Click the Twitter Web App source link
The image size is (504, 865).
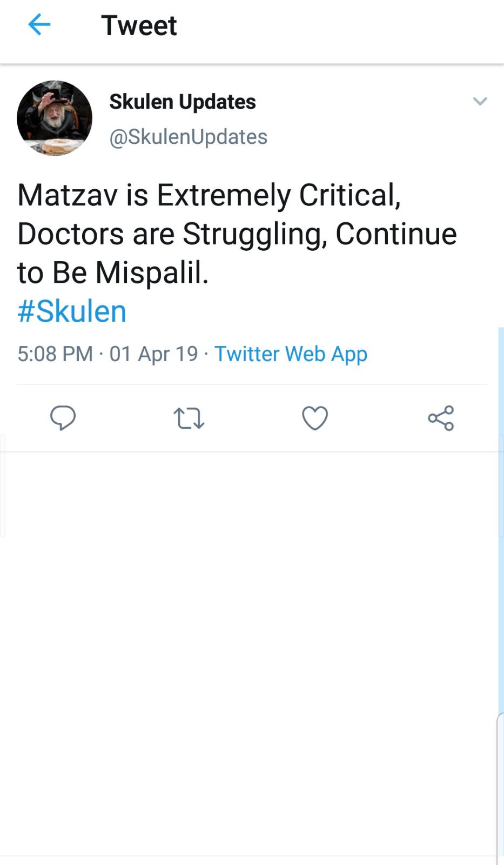pos(291,354)
